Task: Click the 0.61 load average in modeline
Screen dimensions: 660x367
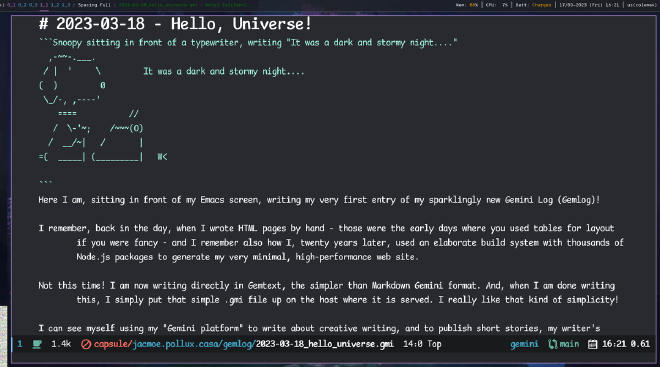Action: pyautogui.click(x=640, y=344)
